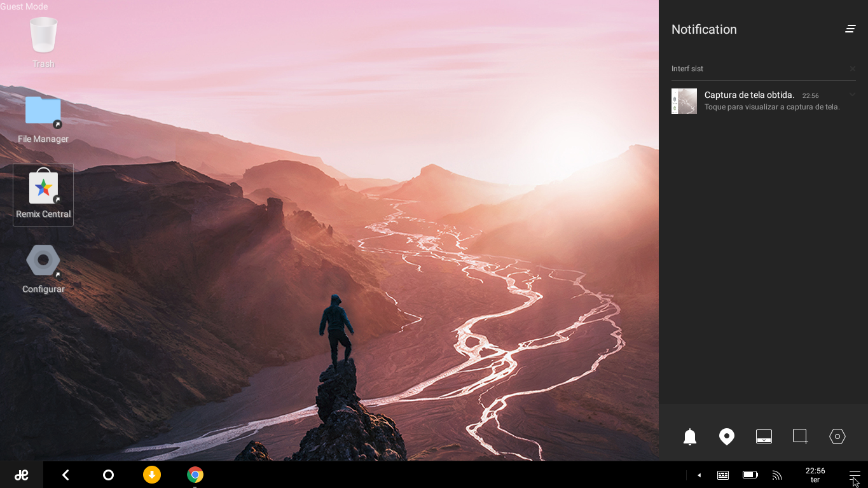Image resolution: width=868 pixels, height=488 pixels.
Task: Open Chrome from the taskbar
Action: pyautogui.click(x=195, y=475)
